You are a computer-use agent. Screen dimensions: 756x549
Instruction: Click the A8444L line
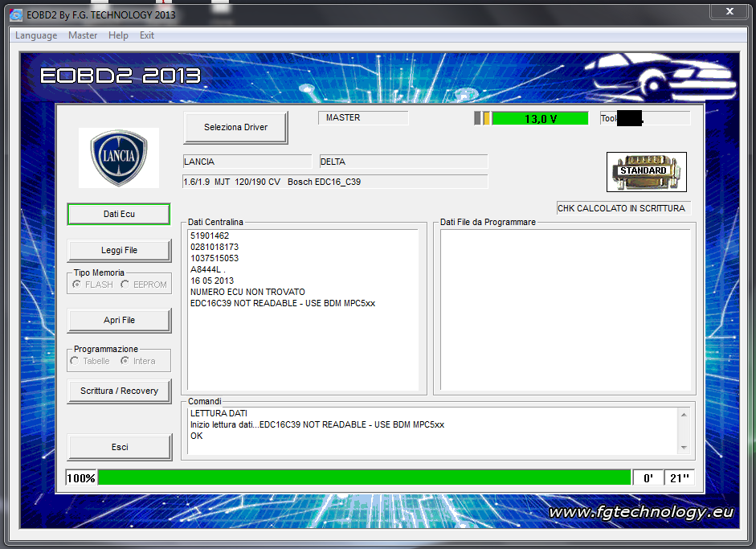coord(208,269)
